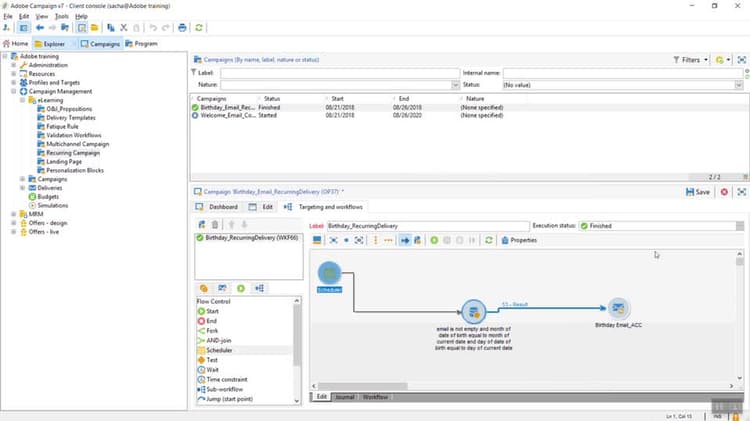Expand the Administration tree node

tap(14, 65)
